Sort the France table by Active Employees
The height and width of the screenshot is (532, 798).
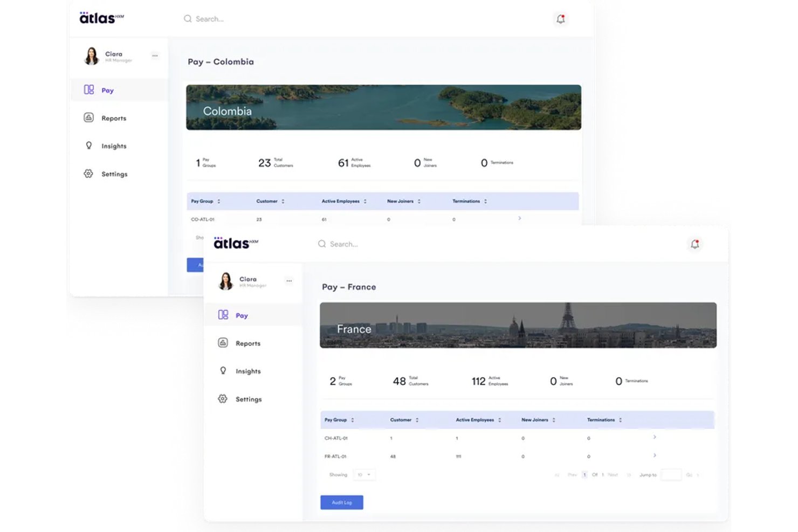click(x=500, y=420)
